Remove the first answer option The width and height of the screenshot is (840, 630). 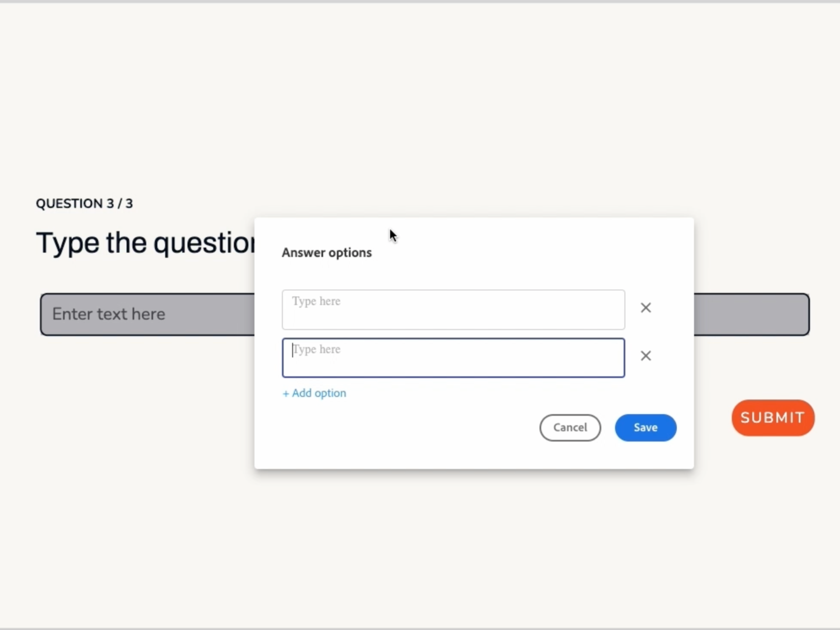(646, 308)
